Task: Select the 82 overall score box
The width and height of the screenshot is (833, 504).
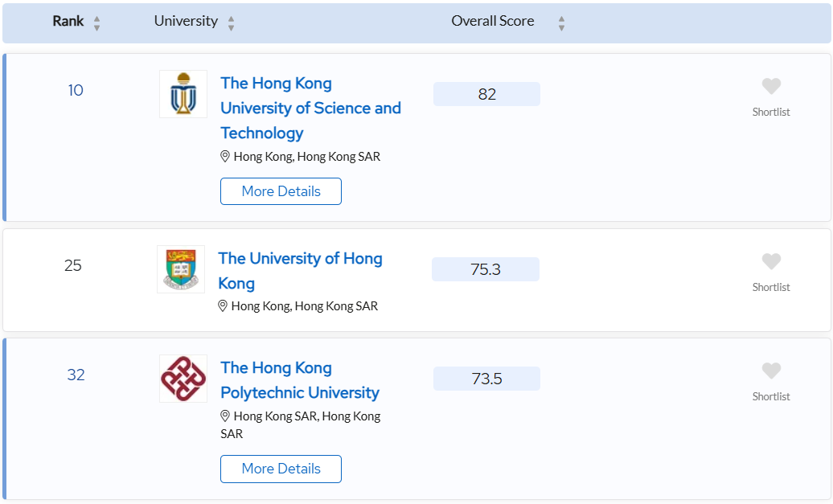Action: pos(486,94)
